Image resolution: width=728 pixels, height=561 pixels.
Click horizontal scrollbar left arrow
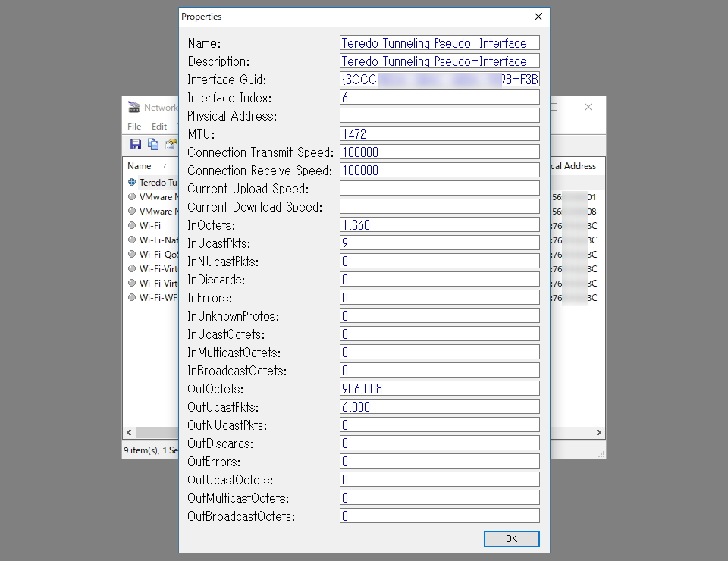129,432
